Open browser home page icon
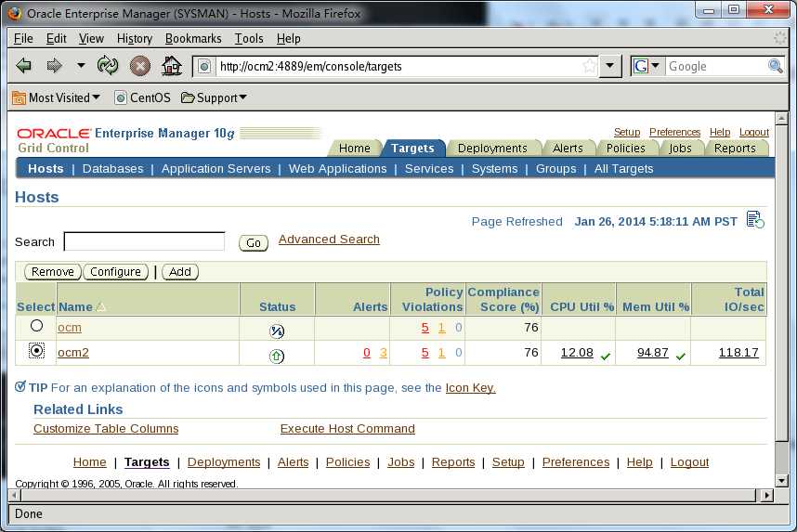The height and width of the screenshot is (532, 797). point(171,66)
